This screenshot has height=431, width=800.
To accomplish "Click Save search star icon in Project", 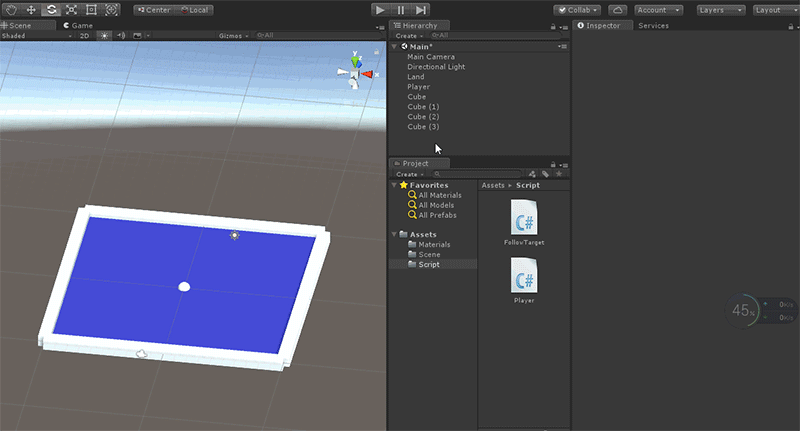I will point(559,174).
